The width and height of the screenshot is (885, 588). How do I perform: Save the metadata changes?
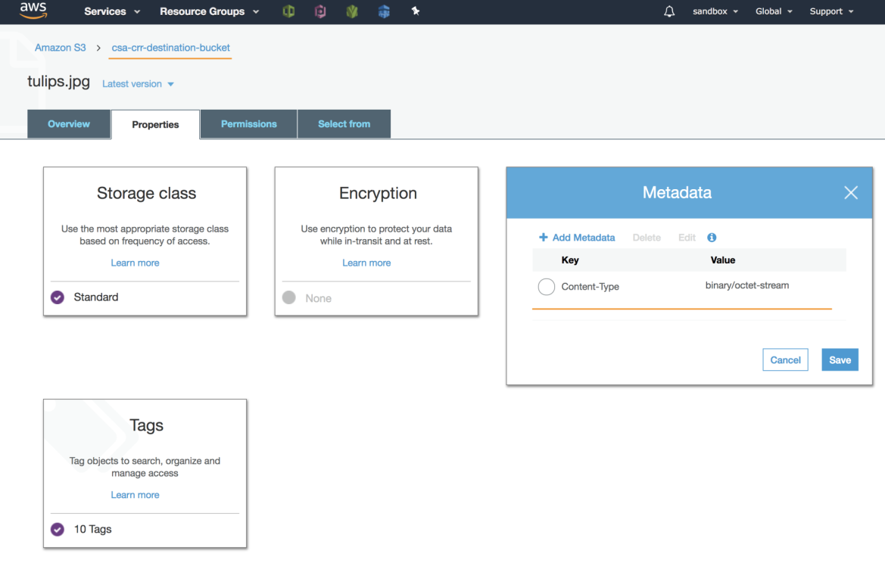840,359
